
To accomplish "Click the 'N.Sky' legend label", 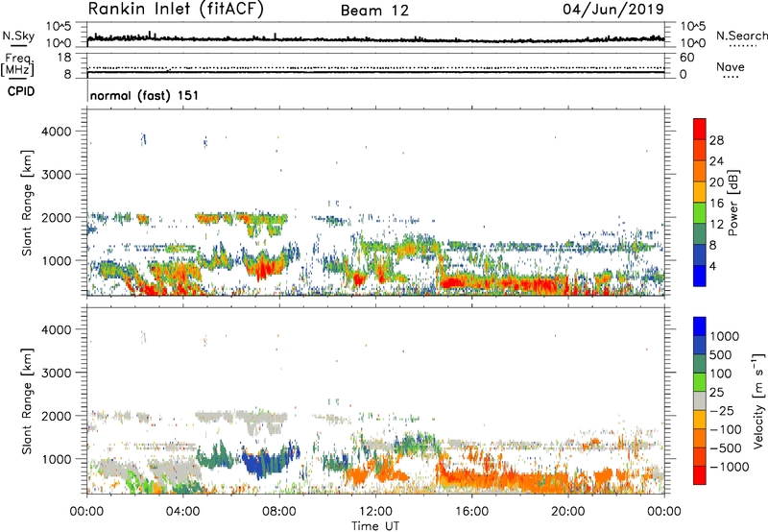I will (18, 36).
